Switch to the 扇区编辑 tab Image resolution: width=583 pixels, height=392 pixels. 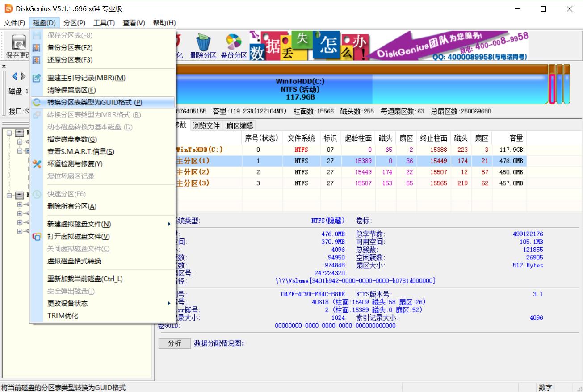(240, 126)
